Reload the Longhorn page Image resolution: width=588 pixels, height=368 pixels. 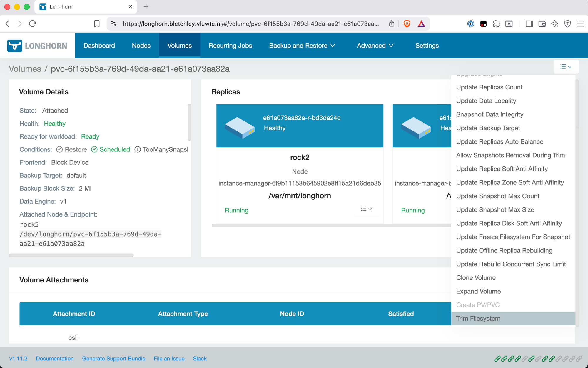point(33,24)
